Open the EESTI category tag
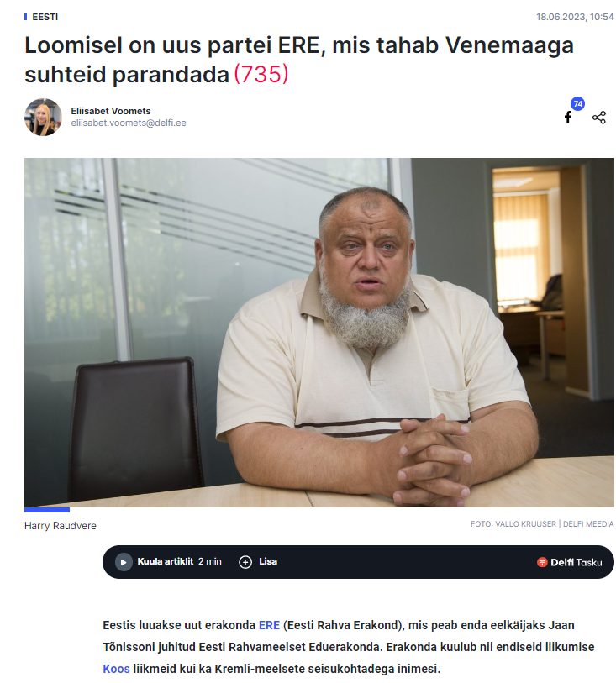The width and height of the screenshot is (616, 683). click(45, 17)
